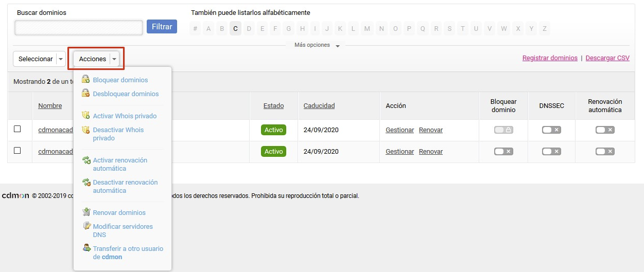Filter domains by the selected letter C
Image resolution: width=644 pixels, height=272 pixels.
[235, 29]
